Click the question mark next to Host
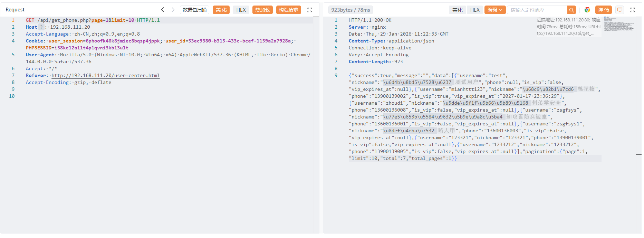644x238 pixels. point(41,27)
